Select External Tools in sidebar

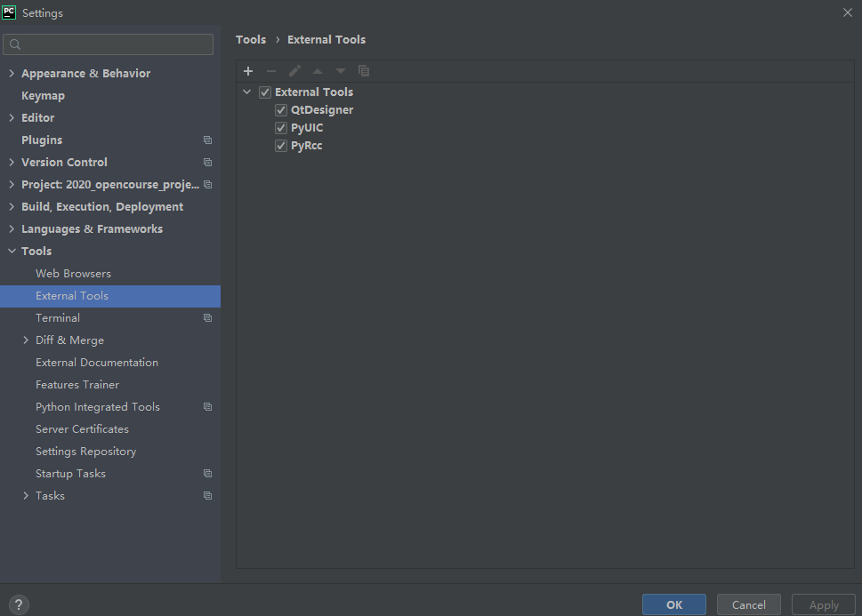110,296
